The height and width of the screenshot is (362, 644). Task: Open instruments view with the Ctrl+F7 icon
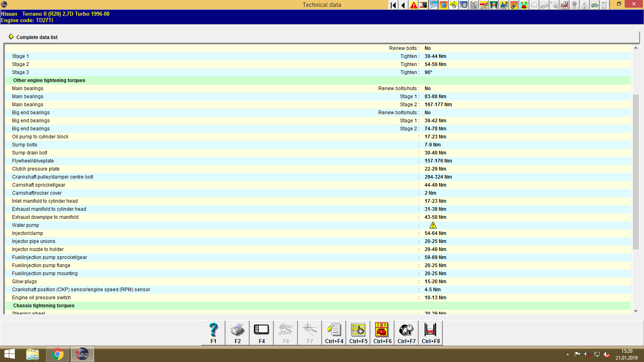tap(406, 332)
